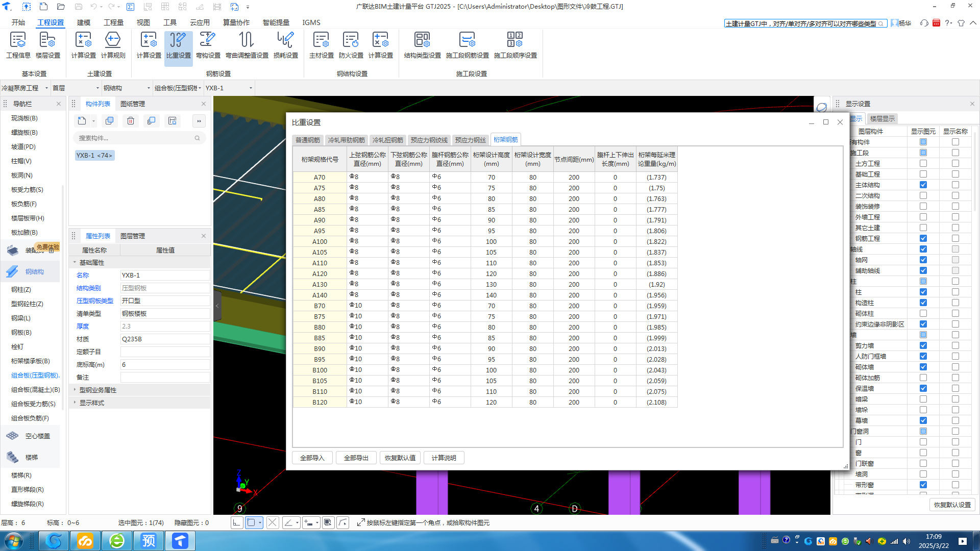
Task: Click 恢复默认设置 in display panel
Action: click(x=952, y=505)
